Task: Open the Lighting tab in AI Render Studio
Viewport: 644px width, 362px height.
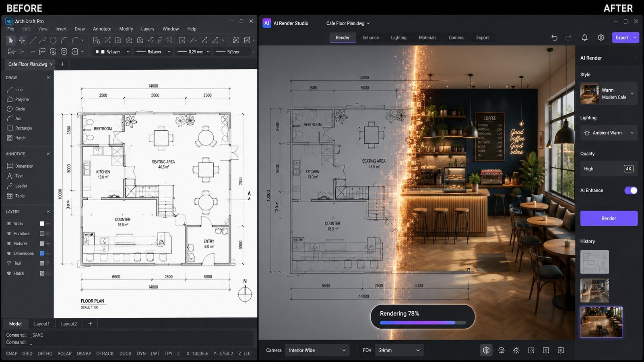Action: pos(398,38)
